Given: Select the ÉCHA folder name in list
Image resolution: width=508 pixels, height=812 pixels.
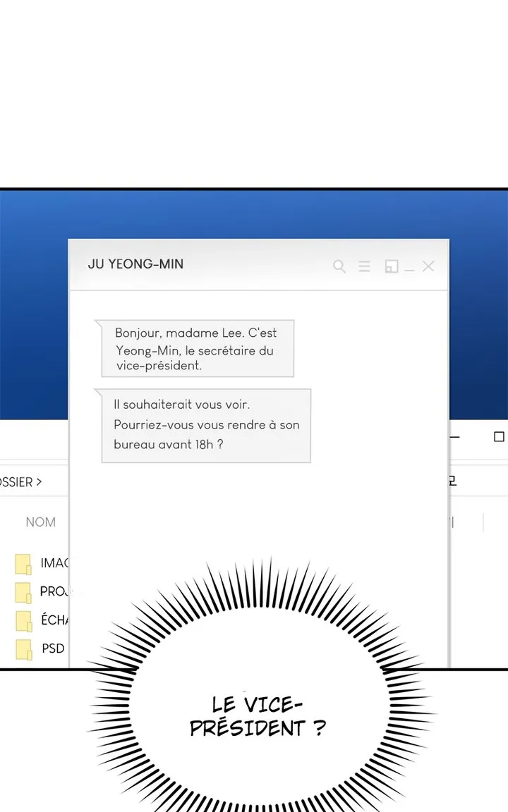Looking at the screenshot, I should [x=54, y=620].
